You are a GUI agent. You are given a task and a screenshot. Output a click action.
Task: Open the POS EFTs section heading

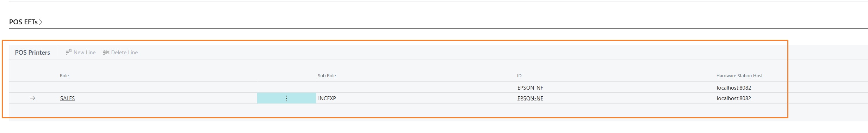[x=23, y=22]
